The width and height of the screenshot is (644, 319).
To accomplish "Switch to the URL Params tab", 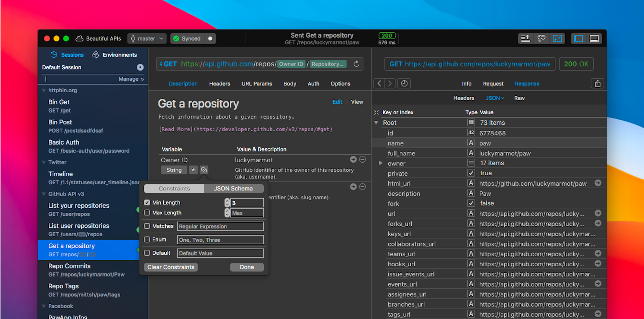I will click(x=256, y=84).
